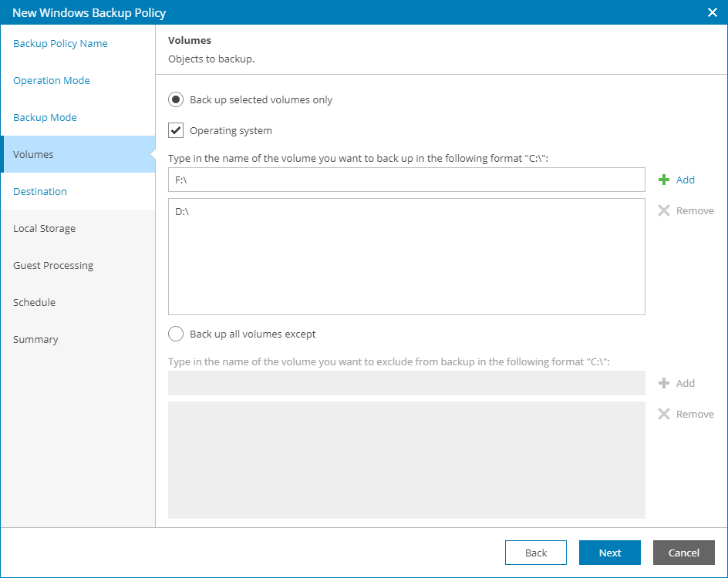Viewport: 728px width, 578px height.
Task: Switch to the Backup Mode step
Action: pos(45,117)
